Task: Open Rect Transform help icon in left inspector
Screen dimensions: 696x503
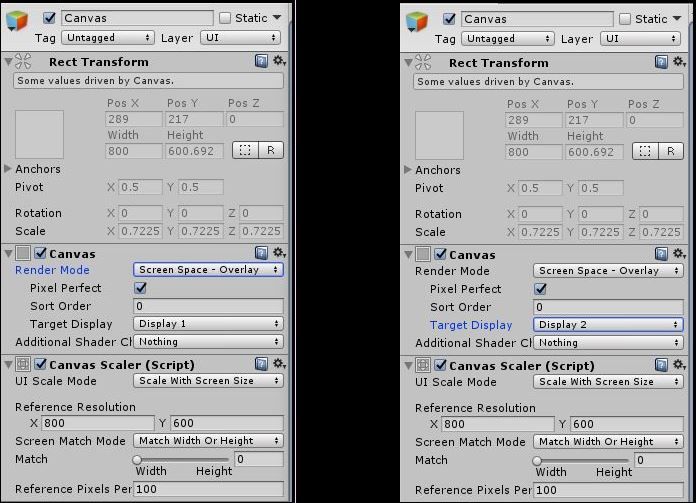Action: coord(261,61)
